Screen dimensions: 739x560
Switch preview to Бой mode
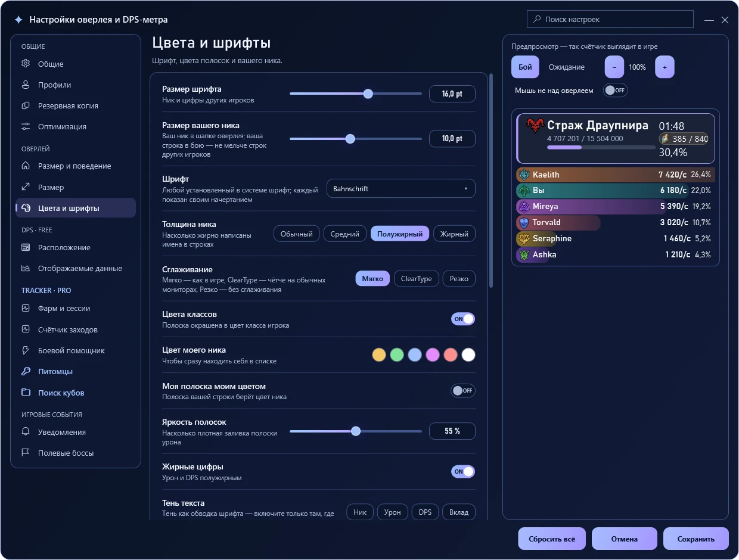(x=525, y=67)
